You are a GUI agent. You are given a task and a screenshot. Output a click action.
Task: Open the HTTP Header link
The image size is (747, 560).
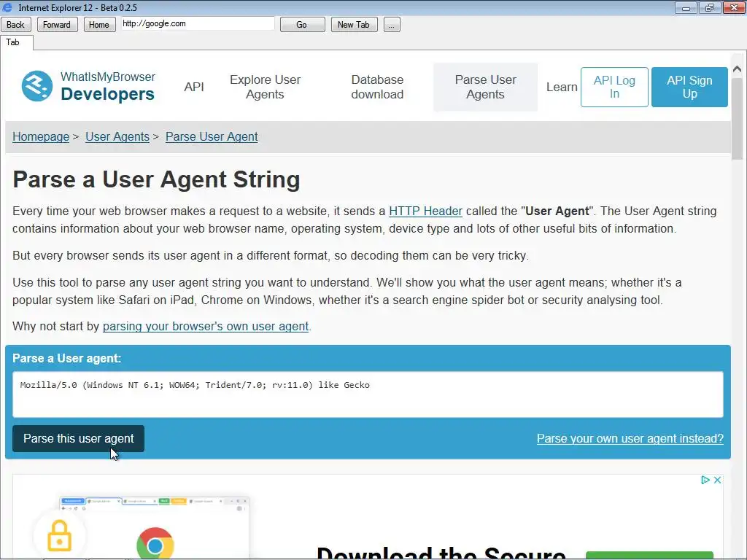click(425, 211)
